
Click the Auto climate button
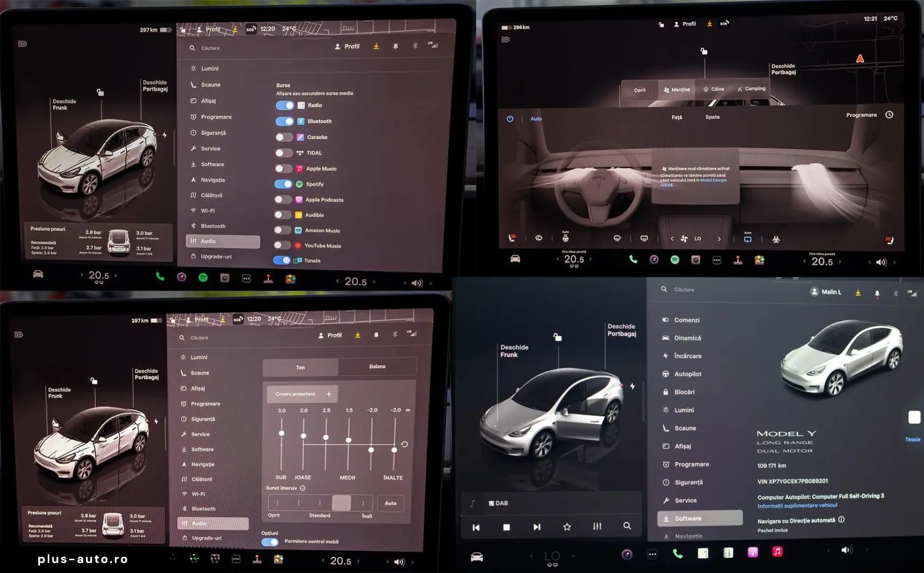pos(536,119)
